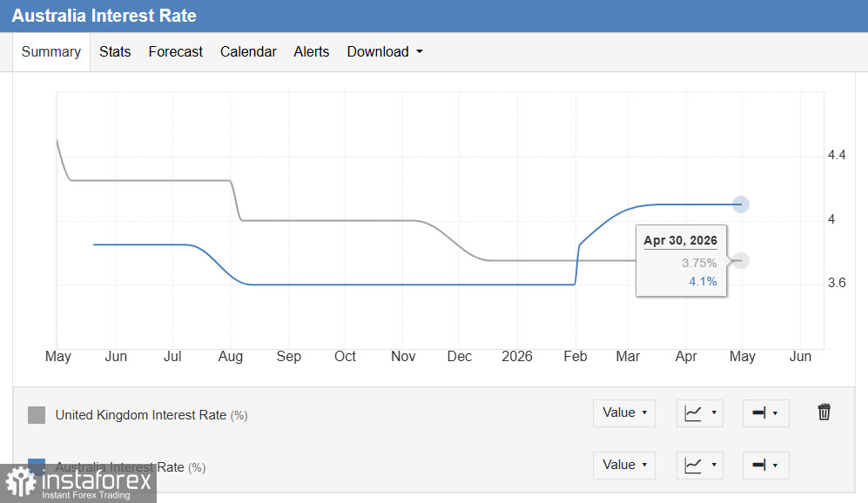Click the blue Australia end data point
Viewport: 868px width, 503px height.
click(x=741, y=205)
